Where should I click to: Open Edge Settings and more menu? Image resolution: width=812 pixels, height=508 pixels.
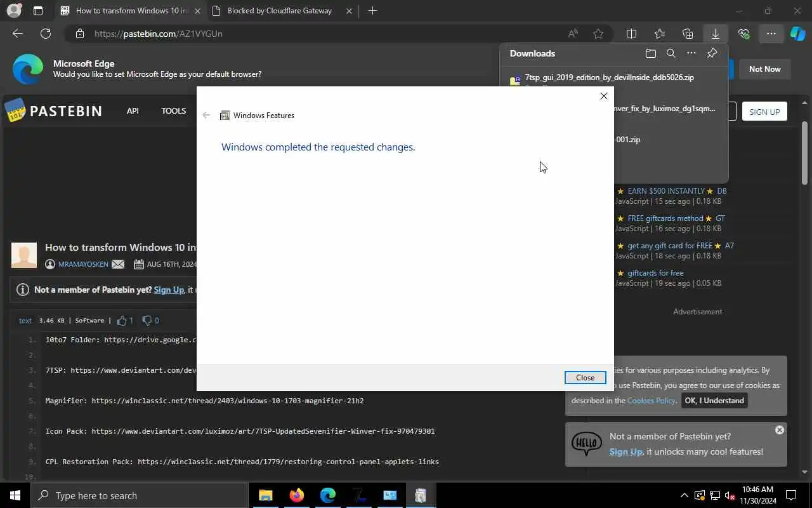tap(771, 34)
